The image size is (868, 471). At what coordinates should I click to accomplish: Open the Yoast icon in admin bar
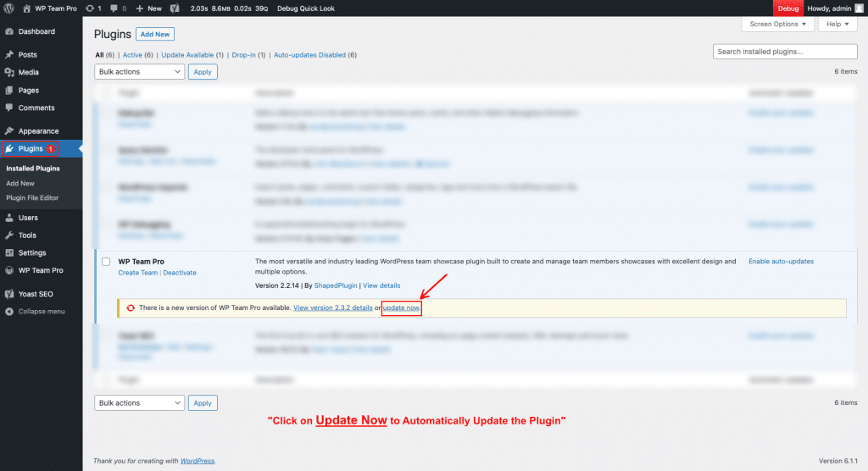[x=175, y=8]
